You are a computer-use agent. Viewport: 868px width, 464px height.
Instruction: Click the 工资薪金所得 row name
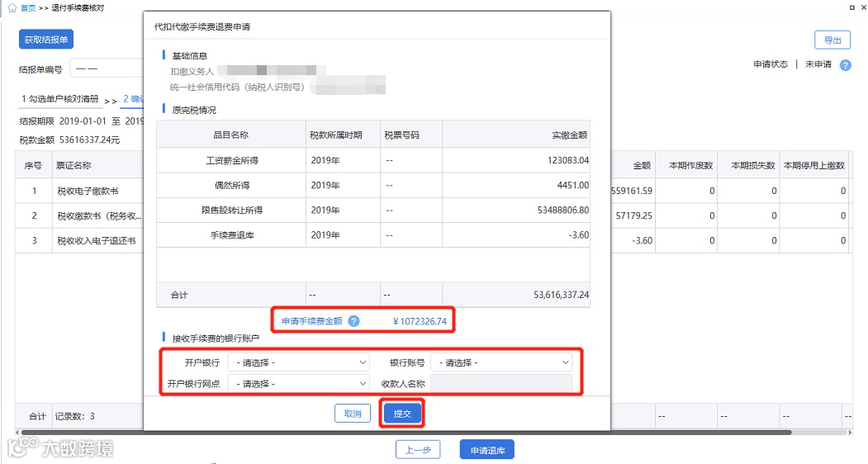click(x=232, y=160)
